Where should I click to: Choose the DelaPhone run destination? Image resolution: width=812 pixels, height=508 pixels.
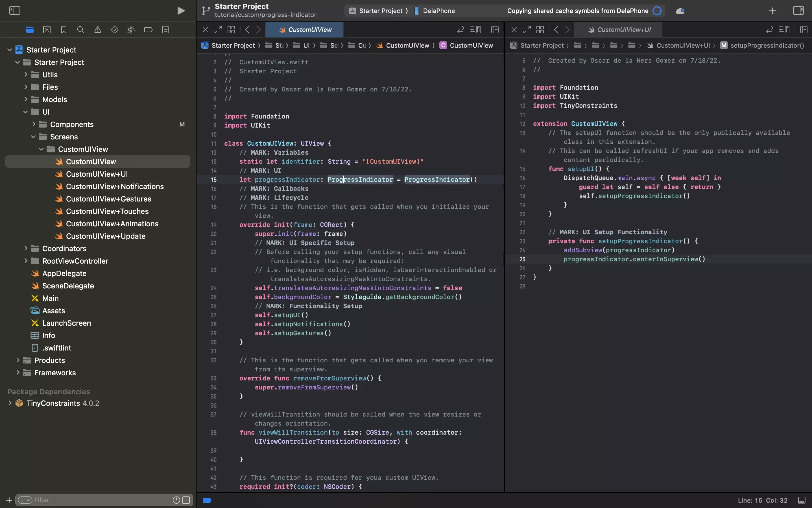[435, 11]
